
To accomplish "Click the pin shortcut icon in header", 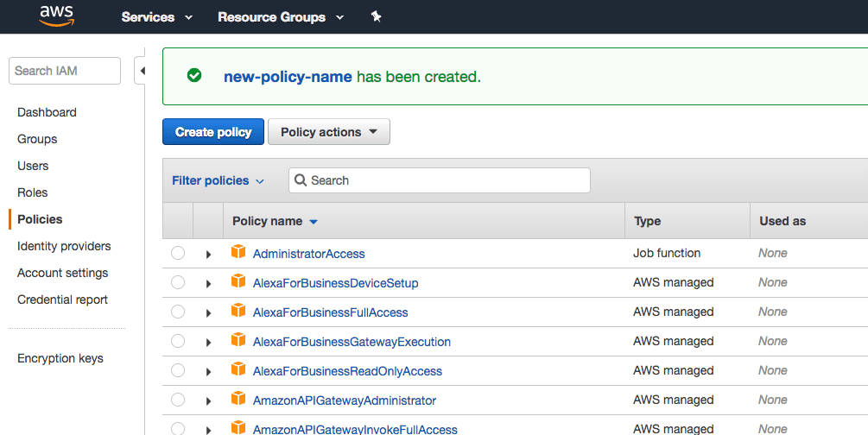I will pos(377,17).
